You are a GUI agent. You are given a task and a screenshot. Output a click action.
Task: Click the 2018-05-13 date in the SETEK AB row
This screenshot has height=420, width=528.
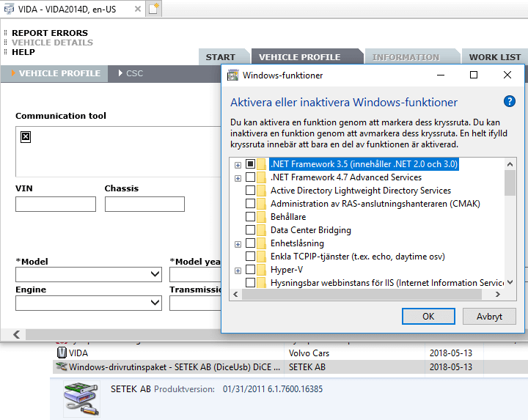[450, 366]
